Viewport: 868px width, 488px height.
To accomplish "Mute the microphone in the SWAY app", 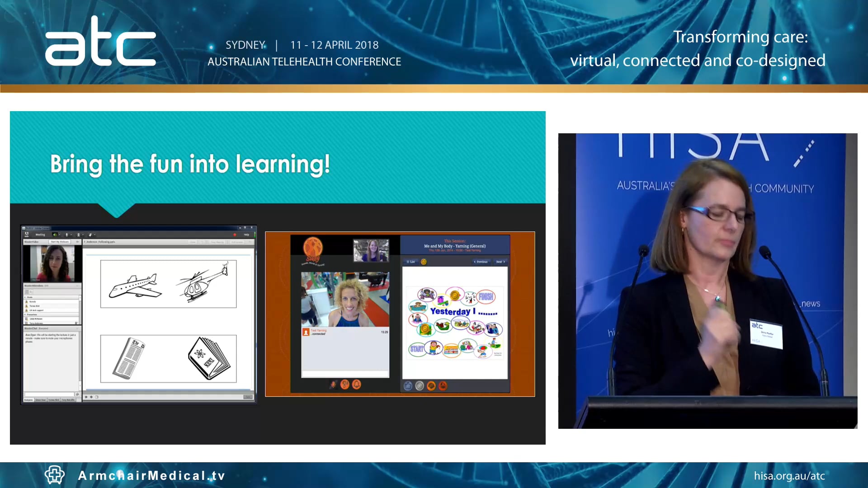I will point(333,385).
